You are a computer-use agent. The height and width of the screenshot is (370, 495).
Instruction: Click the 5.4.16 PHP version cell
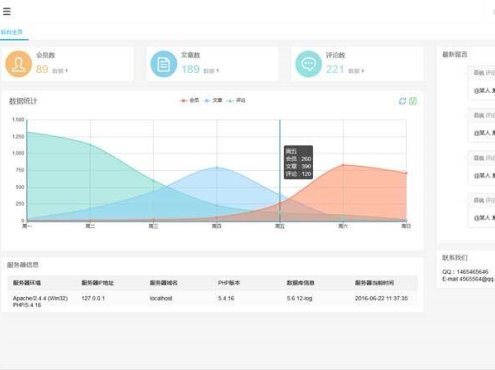(x=226, y=298)
